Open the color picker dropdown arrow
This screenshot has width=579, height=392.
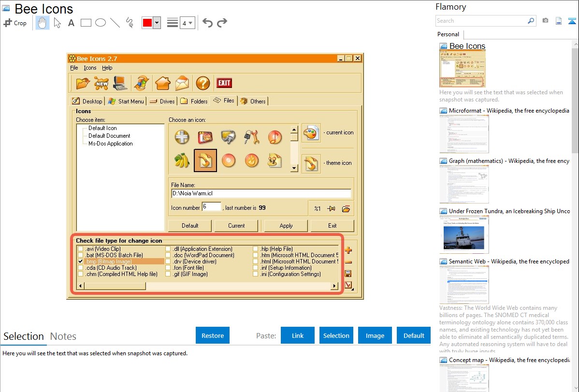point(157,23)
